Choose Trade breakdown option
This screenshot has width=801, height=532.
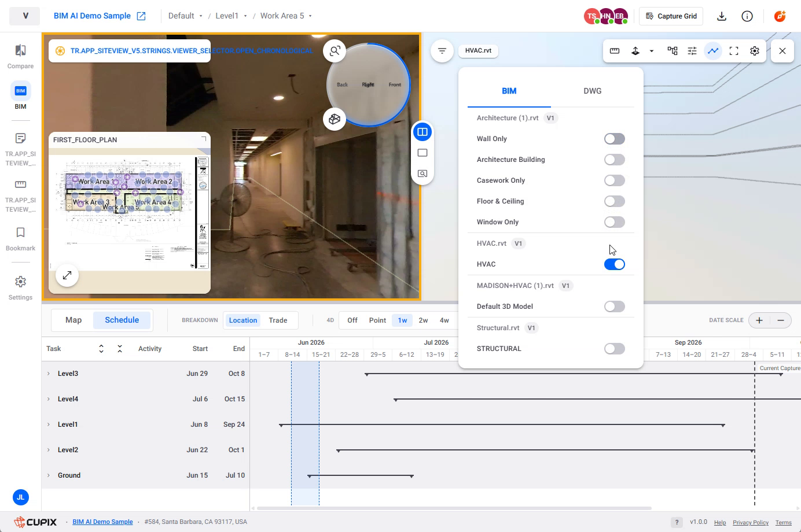coord(278,320)
